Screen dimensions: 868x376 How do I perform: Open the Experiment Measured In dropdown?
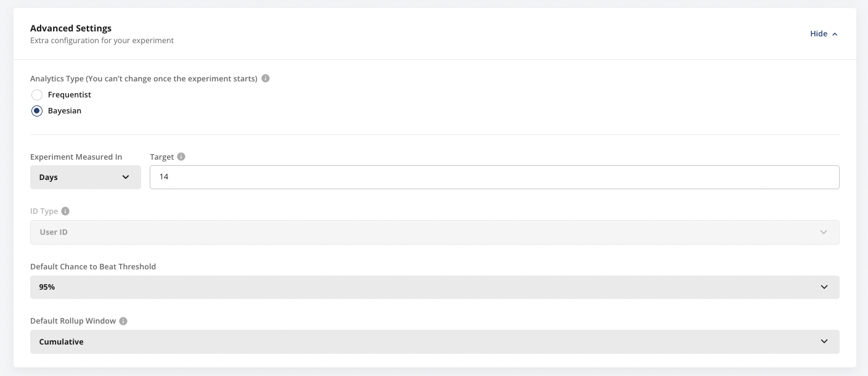(x=85, y=177)
